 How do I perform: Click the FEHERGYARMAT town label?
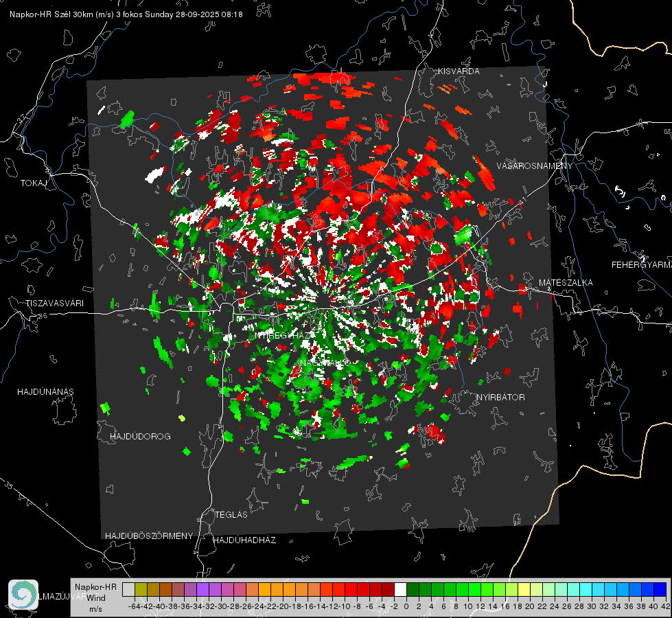pos(640,265)
